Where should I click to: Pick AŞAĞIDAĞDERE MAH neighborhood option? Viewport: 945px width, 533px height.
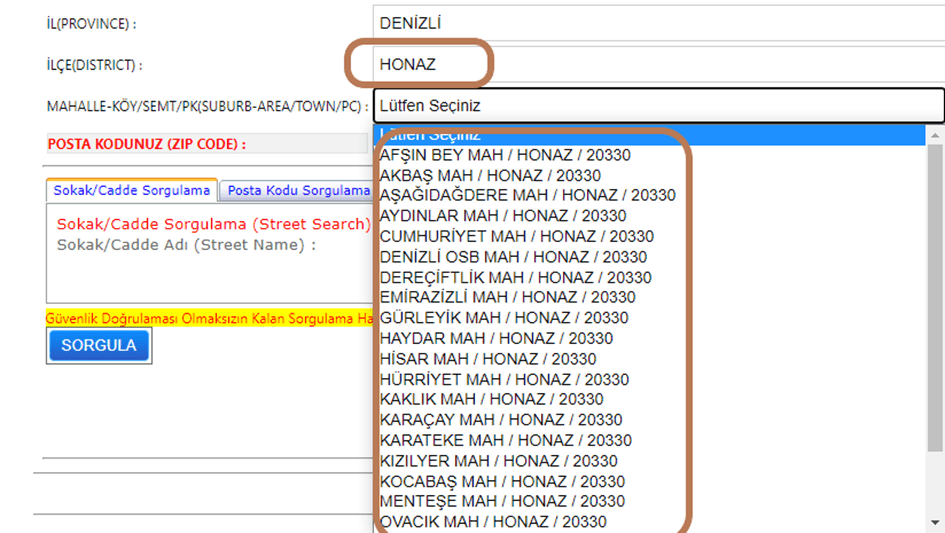[527, 196]
